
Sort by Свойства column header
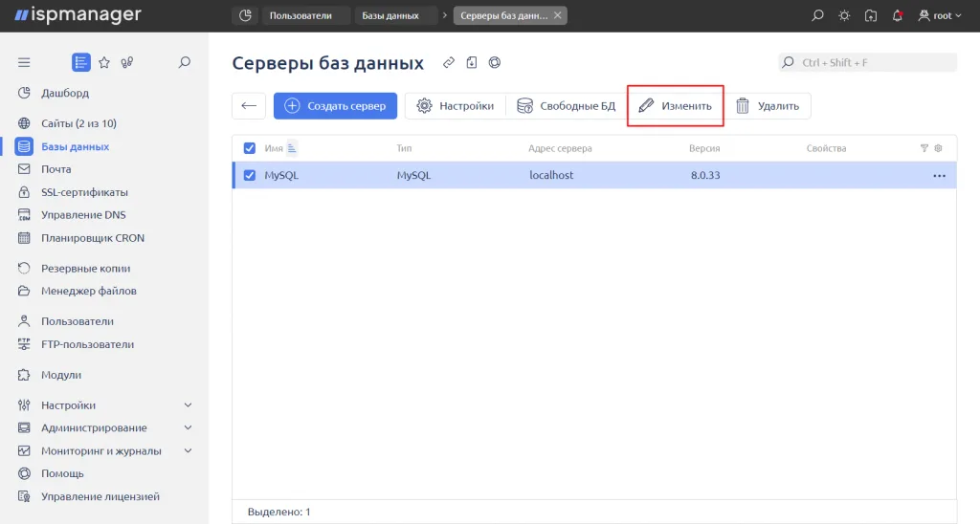(x=826, y=148)
